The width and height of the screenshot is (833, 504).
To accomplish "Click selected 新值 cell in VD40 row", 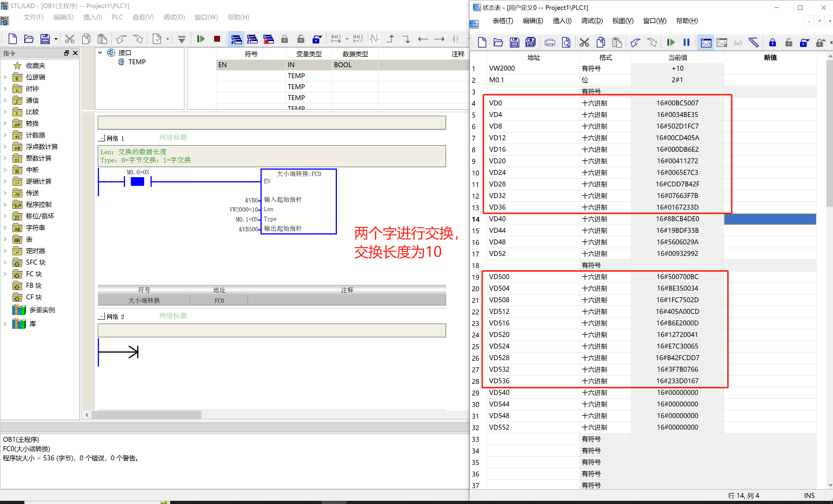I will (x=770, y=219).
